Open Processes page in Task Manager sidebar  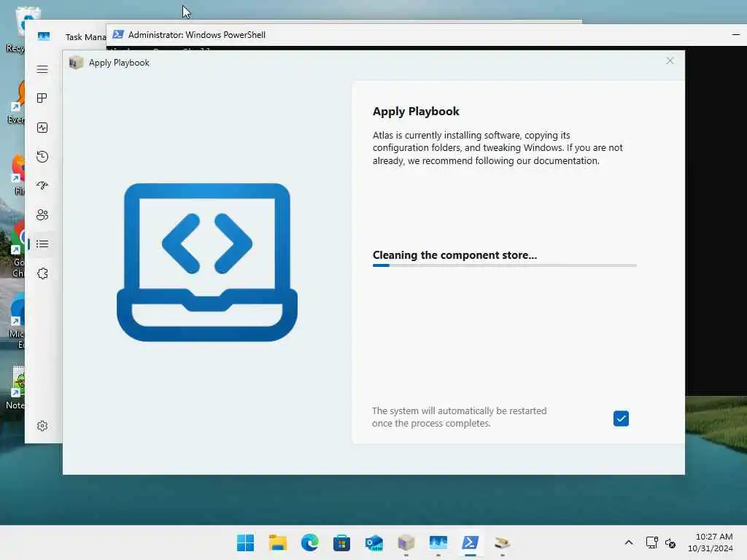(x=42, y=98)
